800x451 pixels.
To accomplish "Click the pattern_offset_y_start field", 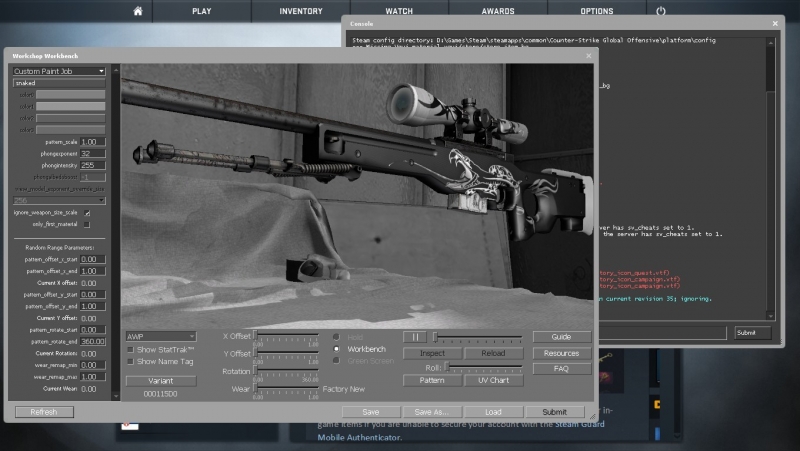I will [93, 294].
